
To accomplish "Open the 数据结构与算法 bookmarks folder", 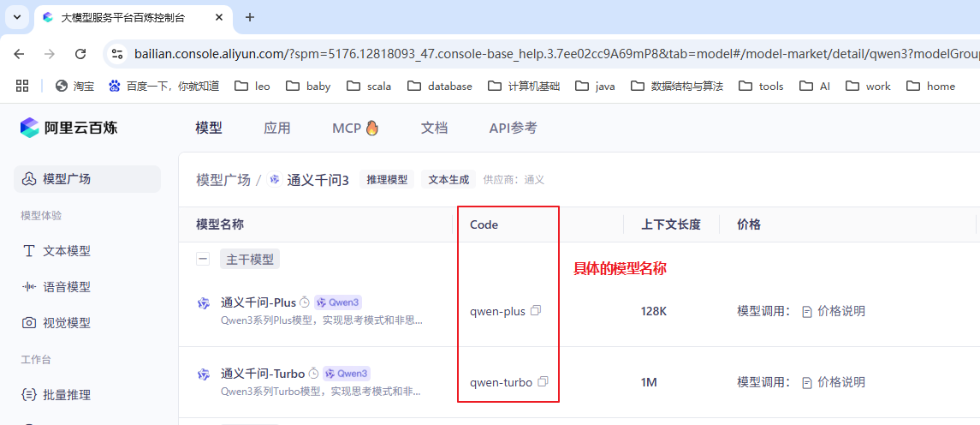I will pos(677,87).
